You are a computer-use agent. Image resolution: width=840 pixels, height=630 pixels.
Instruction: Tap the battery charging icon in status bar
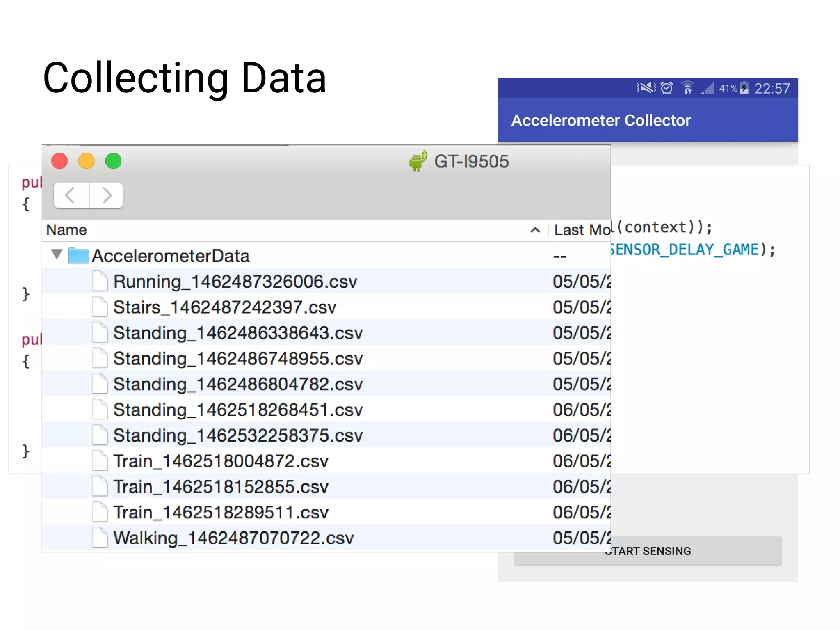pos(744,88)
